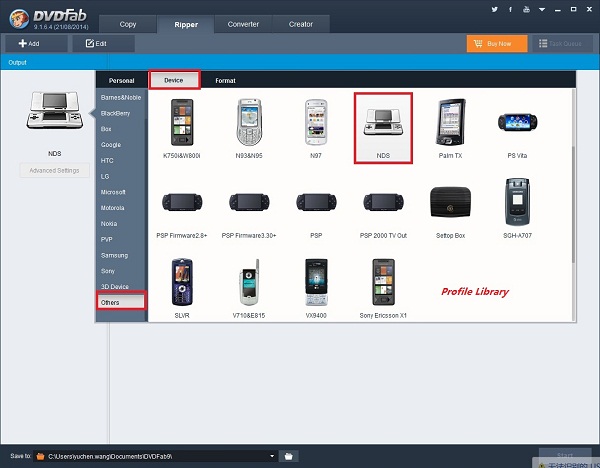600x468 pixels.
Task: Click the Buy Now button
Action: [497, 44]
